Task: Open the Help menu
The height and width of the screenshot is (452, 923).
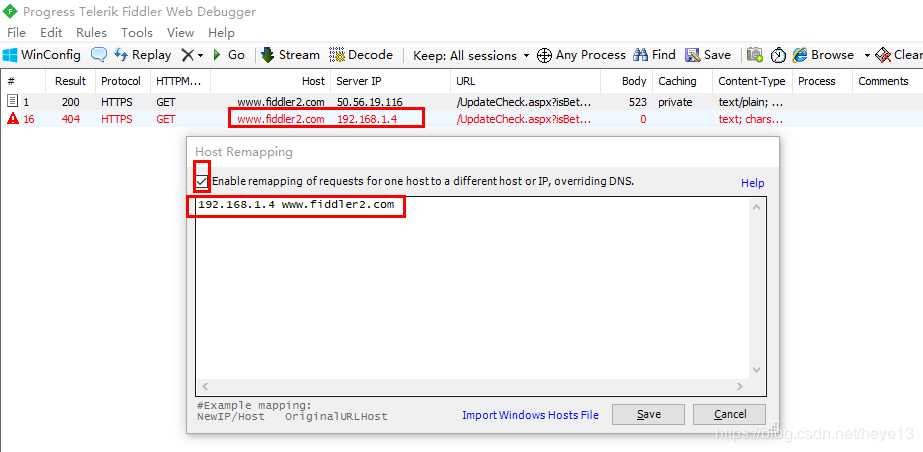Action: [221, 33]
